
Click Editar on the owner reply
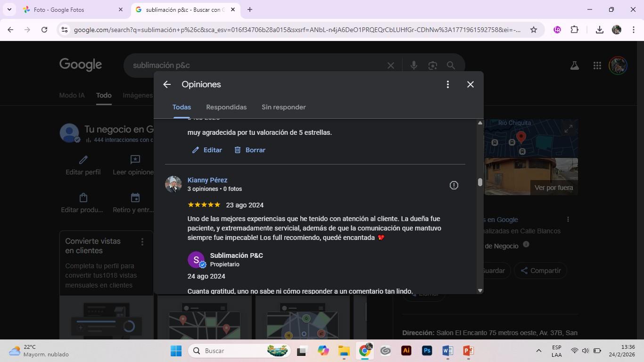point(207,150)
